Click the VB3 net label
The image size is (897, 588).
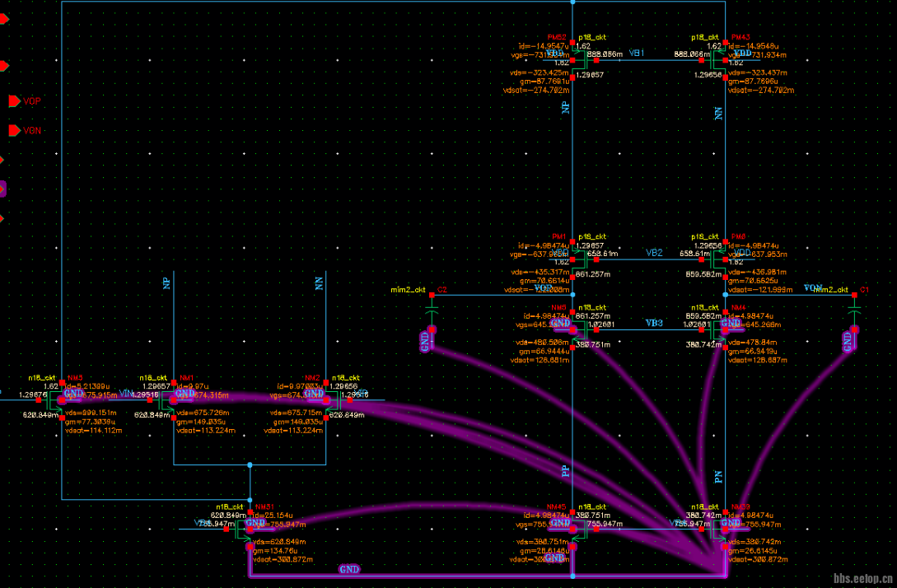(654, 324)
